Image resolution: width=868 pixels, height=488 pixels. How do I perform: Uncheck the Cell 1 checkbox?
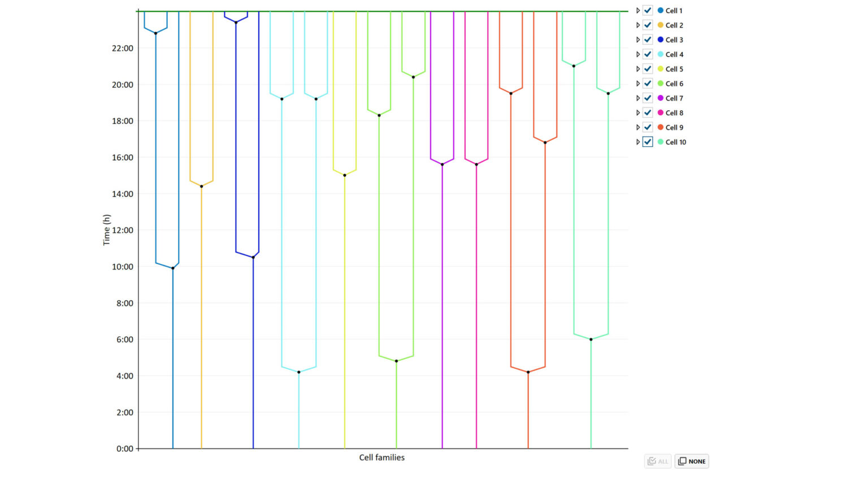(648, 11)
